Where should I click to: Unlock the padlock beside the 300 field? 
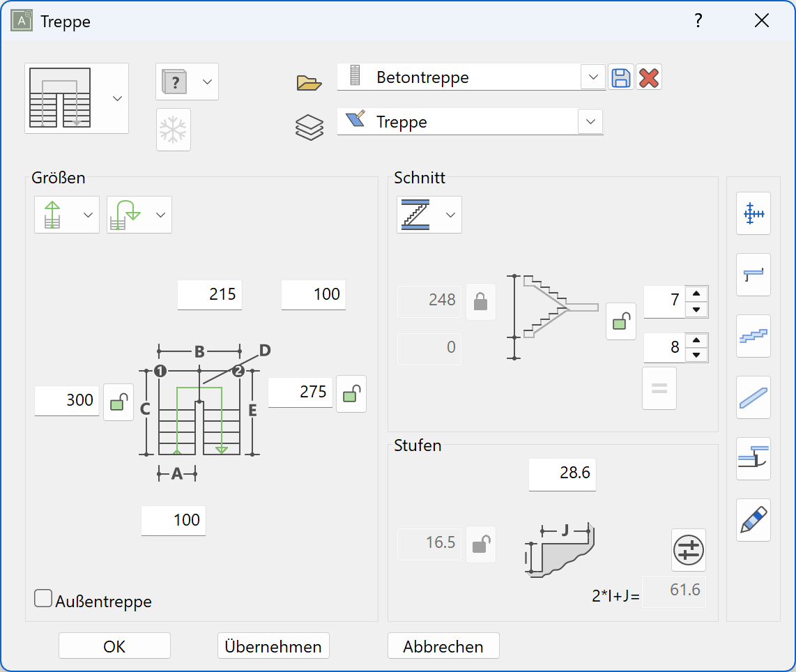[118, 402]
